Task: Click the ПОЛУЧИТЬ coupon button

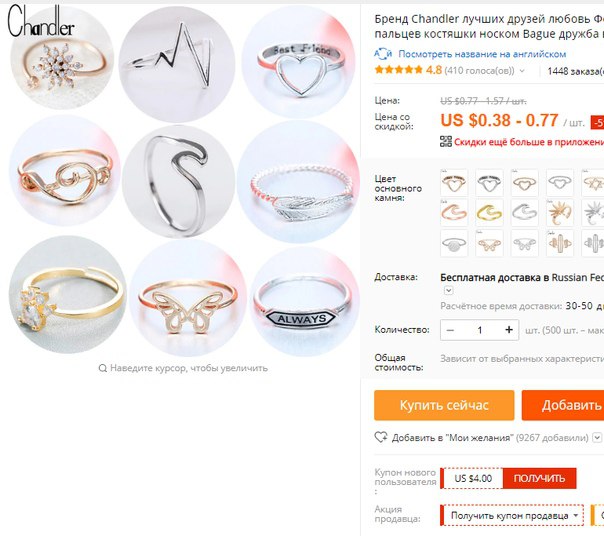Action: [539, 478]
